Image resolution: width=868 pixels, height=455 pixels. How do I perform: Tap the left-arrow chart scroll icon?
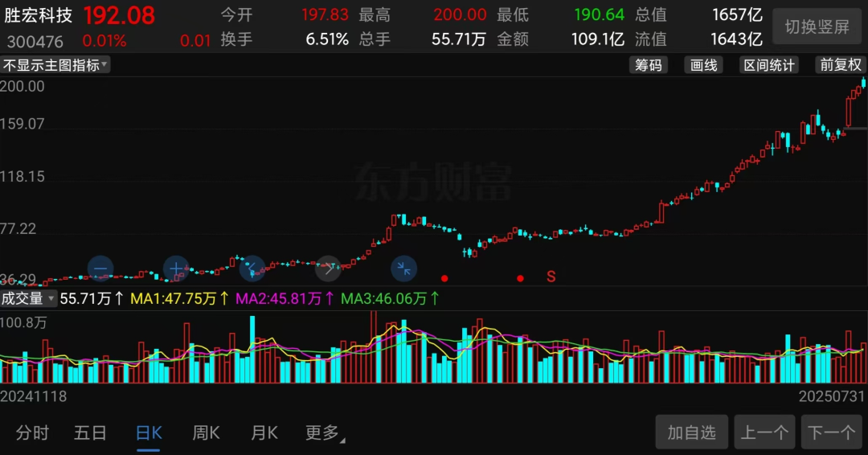[252, 269]
